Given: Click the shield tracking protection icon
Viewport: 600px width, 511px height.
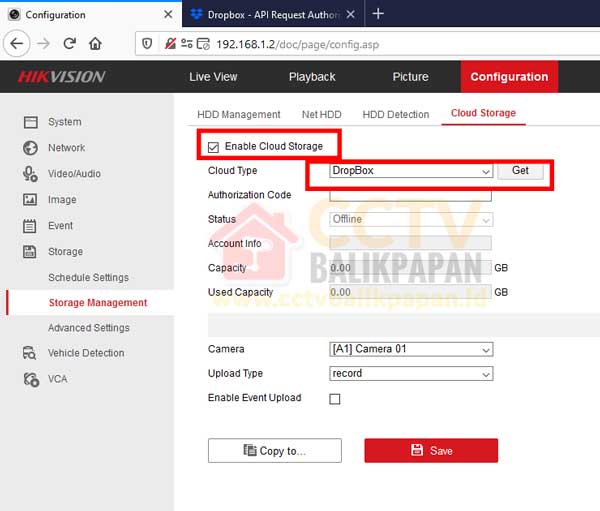Looking at the screenshot, I should point(147,44).
